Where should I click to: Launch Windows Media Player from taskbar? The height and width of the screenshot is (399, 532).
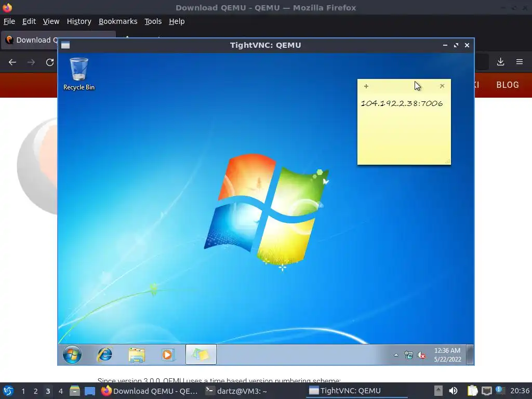(168, 355)
